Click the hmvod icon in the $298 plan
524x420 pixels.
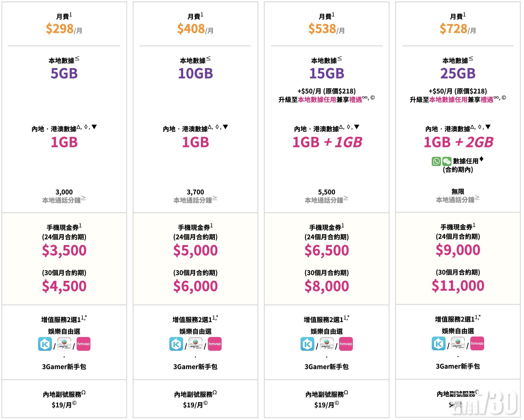click(x=83, y=344)
